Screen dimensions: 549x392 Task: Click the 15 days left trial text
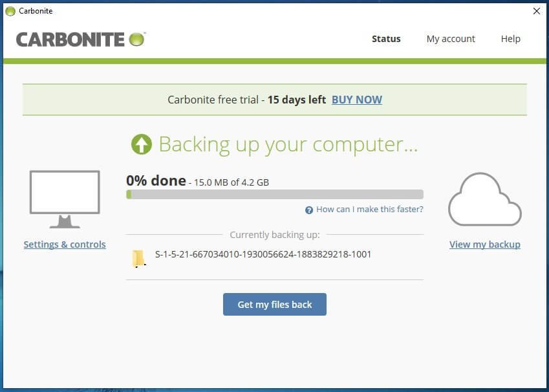(297, 100)
